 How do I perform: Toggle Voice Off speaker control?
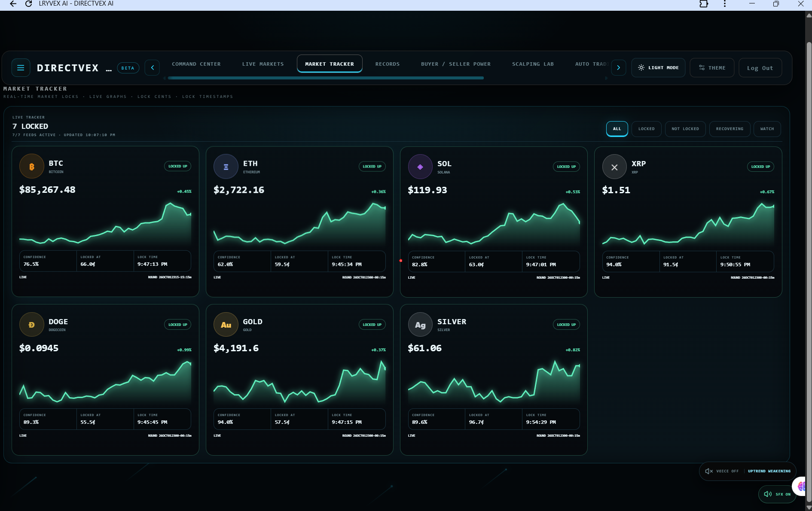722,471
